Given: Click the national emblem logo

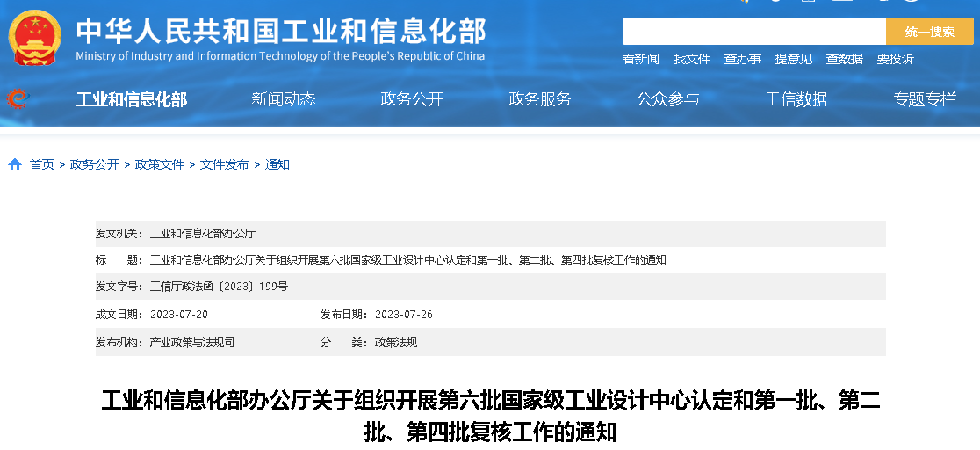Looking at the screenshot, I should pyautogui.click(x=35, y=38).
